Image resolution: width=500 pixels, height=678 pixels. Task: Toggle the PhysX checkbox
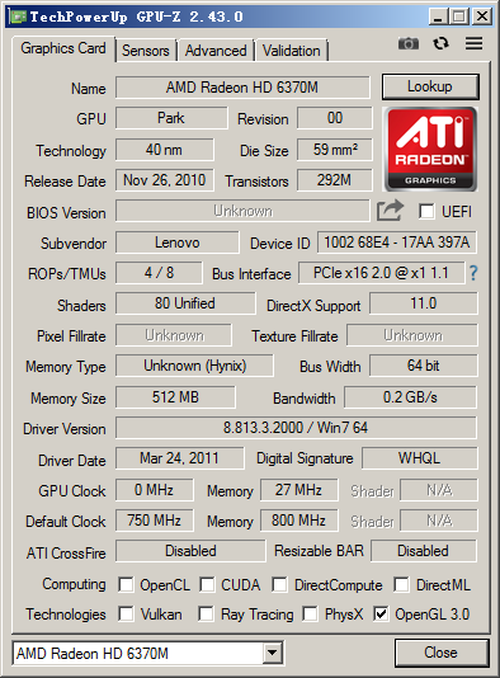click(310, 614)
